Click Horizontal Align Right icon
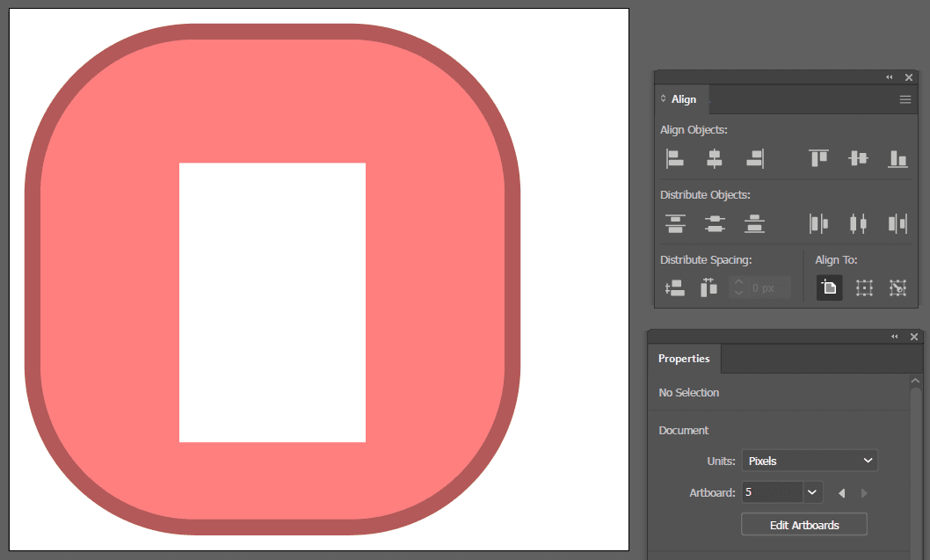The image size is (930, 560). pyautogui.click(x=754, y=158)
